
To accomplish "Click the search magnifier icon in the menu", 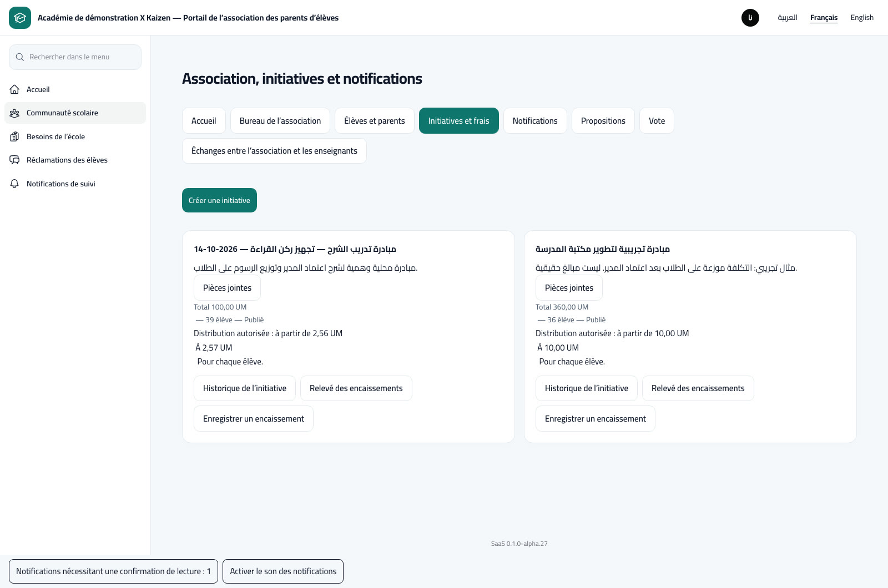I will pos(20,57).
